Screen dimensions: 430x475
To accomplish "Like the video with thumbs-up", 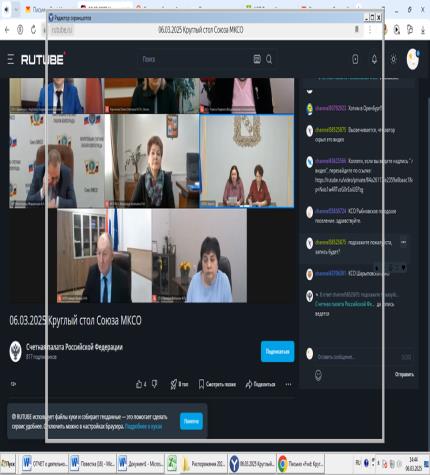I will pyautogui.click(x=141, y=384).
